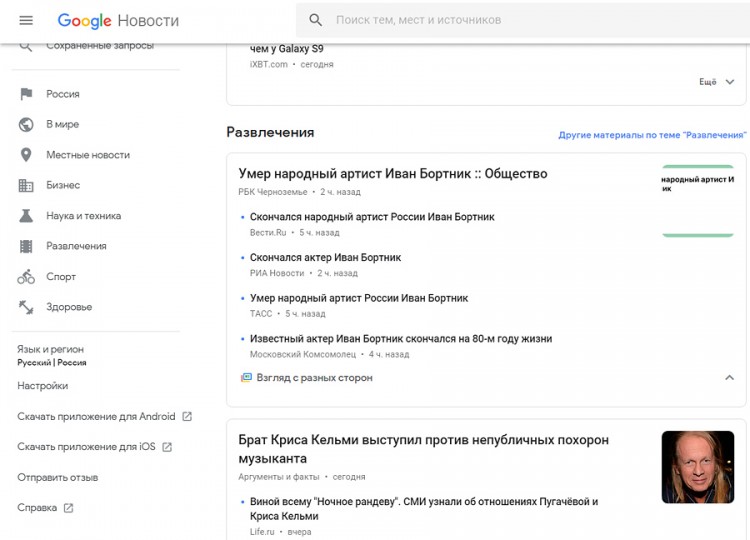Click the chevron next to Ещё
This screenshot has width=750, height=540.
[x=729, y=82]
